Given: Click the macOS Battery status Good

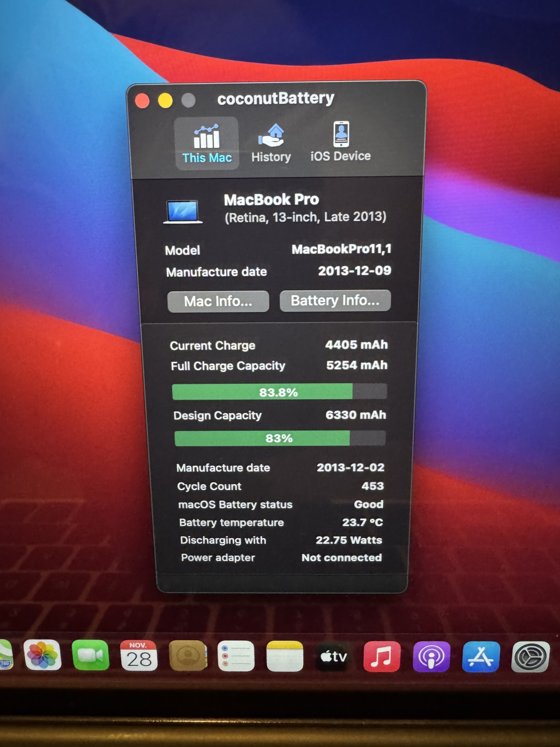Looking at the screenshot, I should point(369,504).
